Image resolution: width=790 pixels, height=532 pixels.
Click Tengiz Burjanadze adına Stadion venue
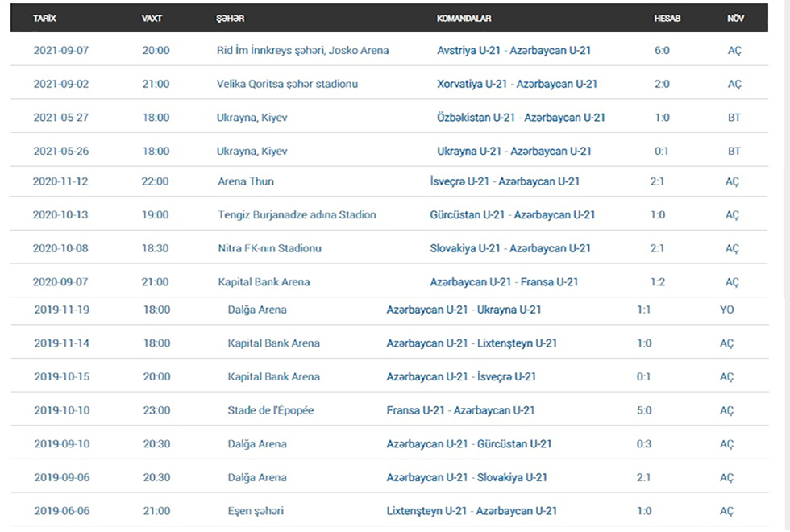[x=297, y=214]
